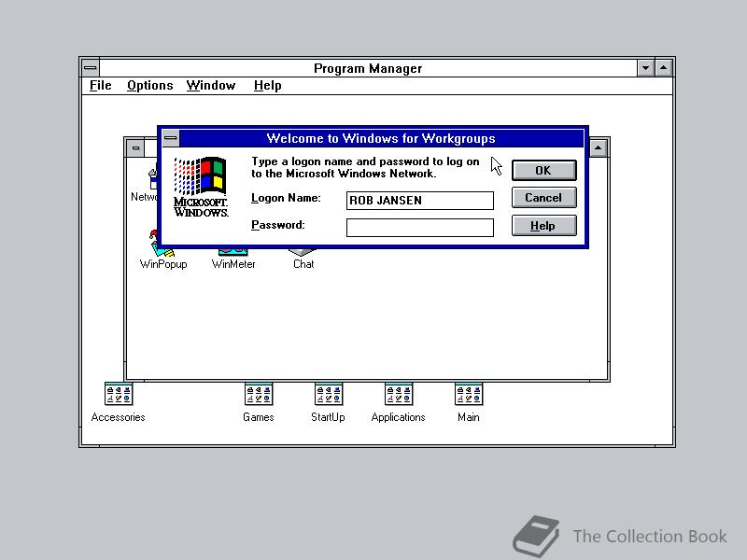747x560 pixels.
Task: Minimize Program Manager with down arrow button
Action: (x=645, y=68)
